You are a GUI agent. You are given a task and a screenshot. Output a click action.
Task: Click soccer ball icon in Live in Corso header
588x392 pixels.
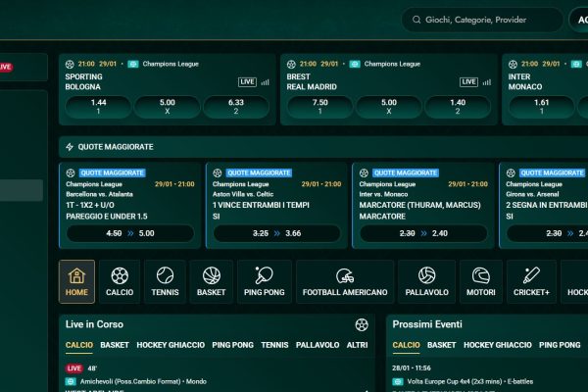[x=362, y=324]
